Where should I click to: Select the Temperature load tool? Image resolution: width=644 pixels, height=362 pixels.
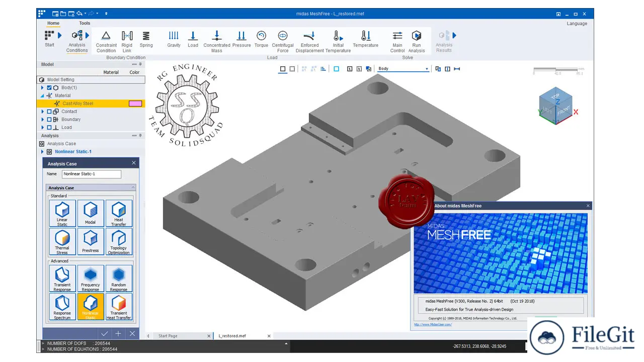click(365, 39)
